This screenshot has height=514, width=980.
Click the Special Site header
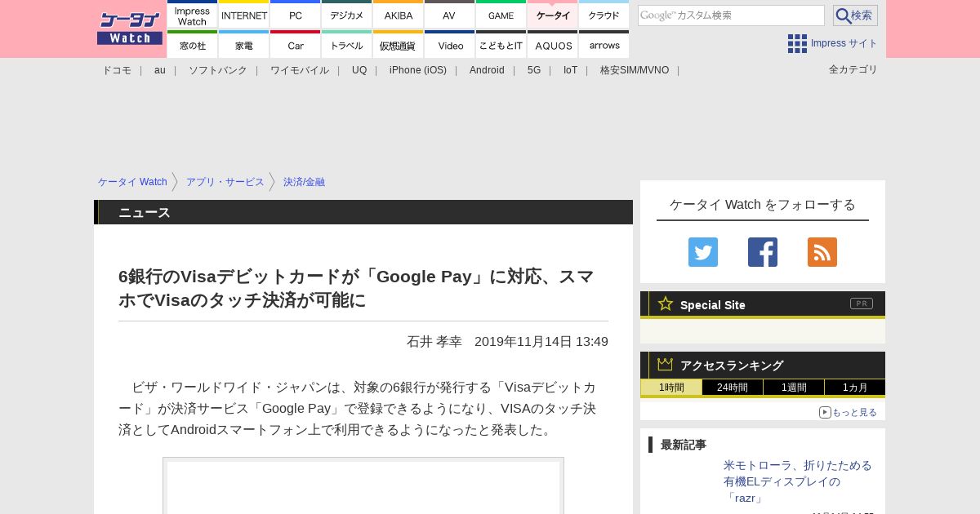[763, 304]
